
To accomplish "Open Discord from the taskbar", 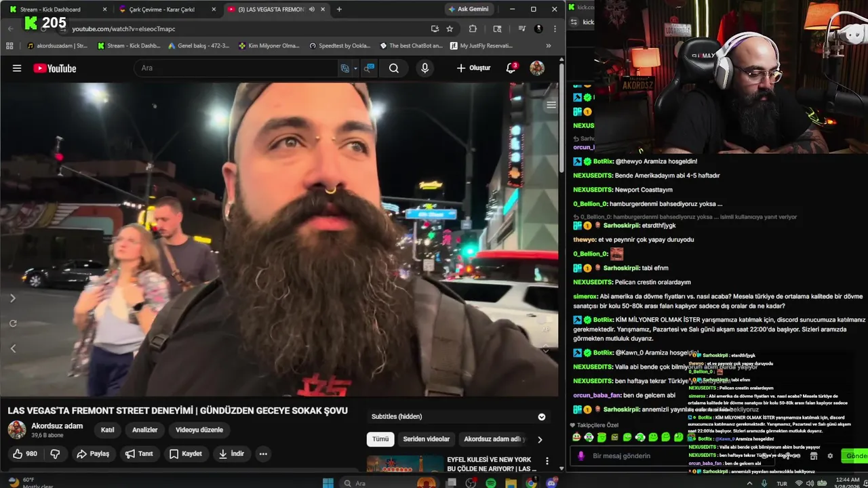I will 551,483.
